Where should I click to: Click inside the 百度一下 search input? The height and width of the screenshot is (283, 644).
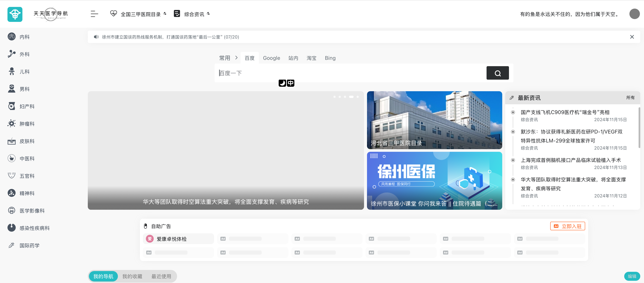[350, 73]
